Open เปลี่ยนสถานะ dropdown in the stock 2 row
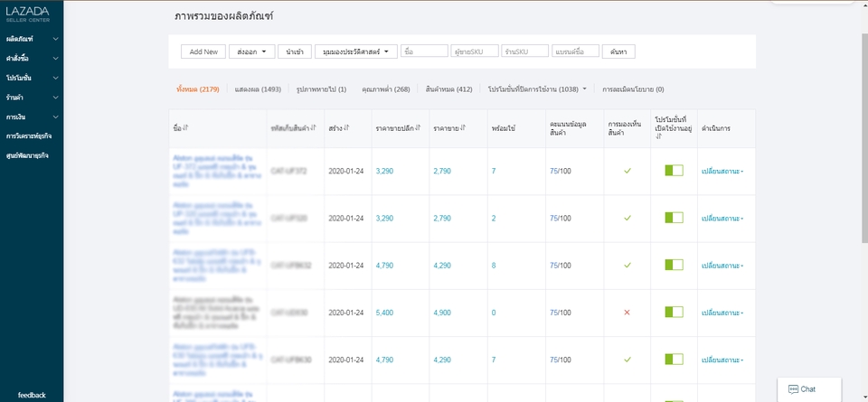This screenshot has height=402, width=868. pyautogui.click(x=722, y=219)
